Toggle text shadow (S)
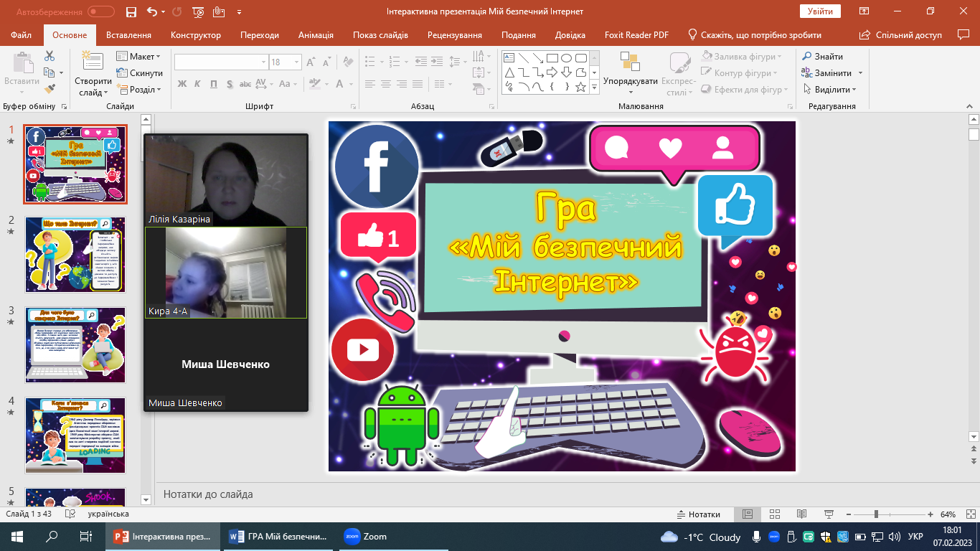This screenshot has width=980, height=551. (x=230, y=84)
